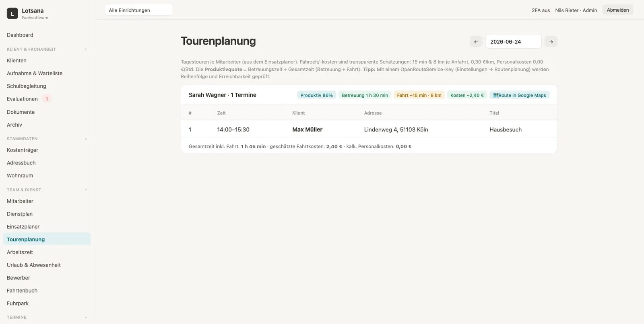The width and height of the screenshot is (644, 324).
Task: Open Route in Google Maps link
Action: (520, 95)
